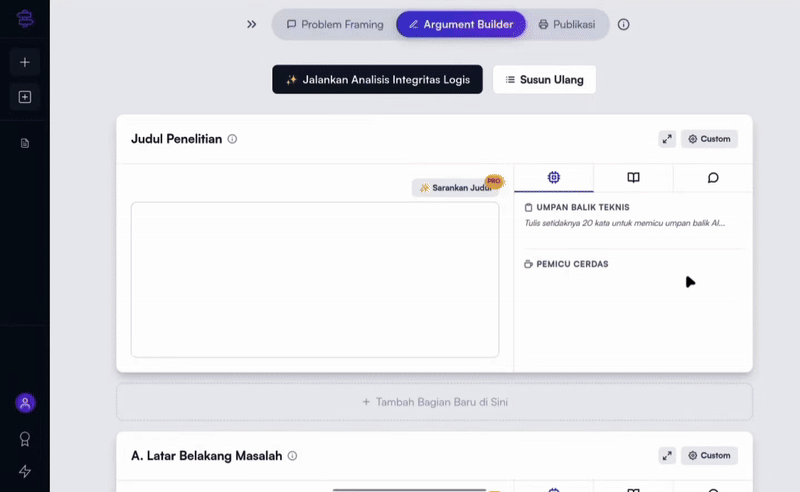
Task: Click the Sarankan Judul button
Action: [x=455, y=187]
